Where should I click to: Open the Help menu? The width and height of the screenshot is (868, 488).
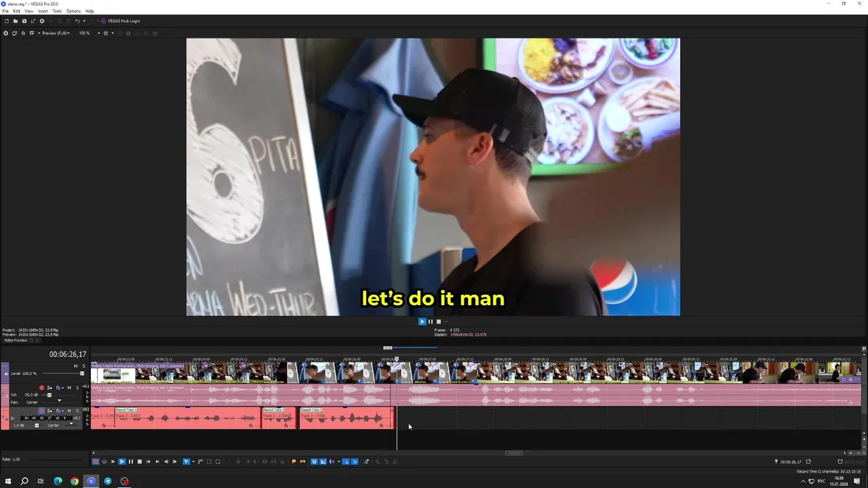pos(90,11)
